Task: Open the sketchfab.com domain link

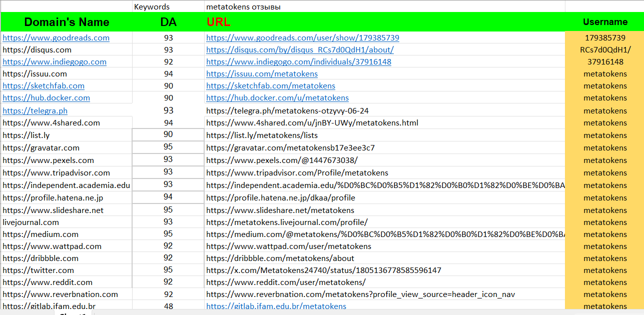Action: click(44, 86)
